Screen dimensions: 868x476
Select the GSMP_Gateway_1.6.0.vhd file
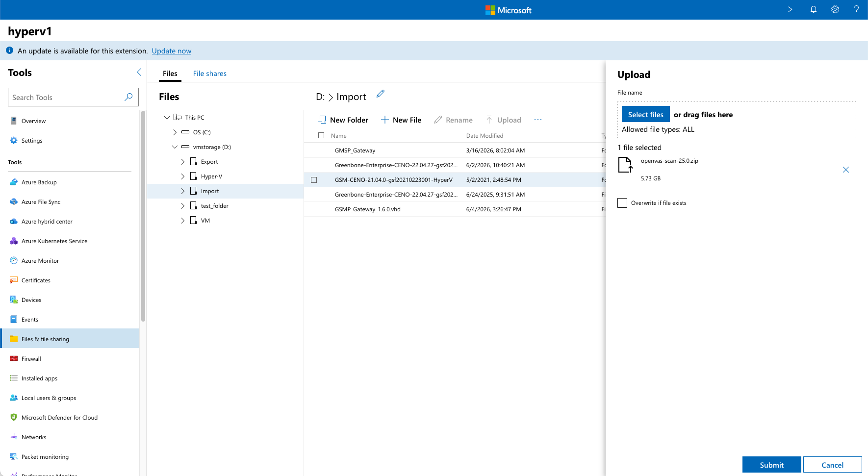click(x=455, y=209)
